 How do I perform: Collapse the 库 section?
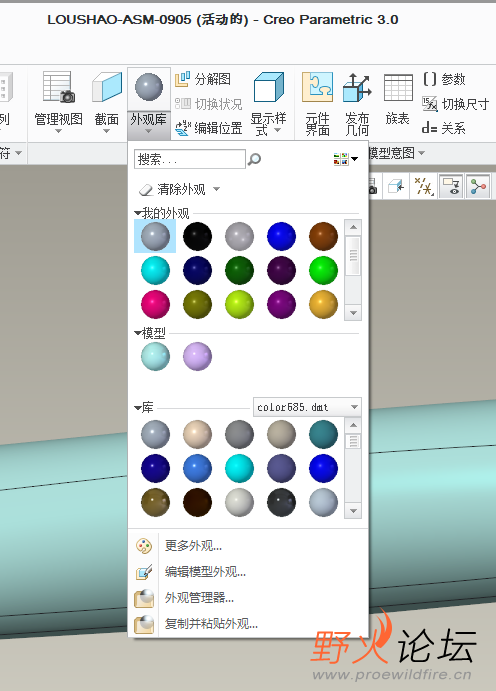tap(138, 408)
